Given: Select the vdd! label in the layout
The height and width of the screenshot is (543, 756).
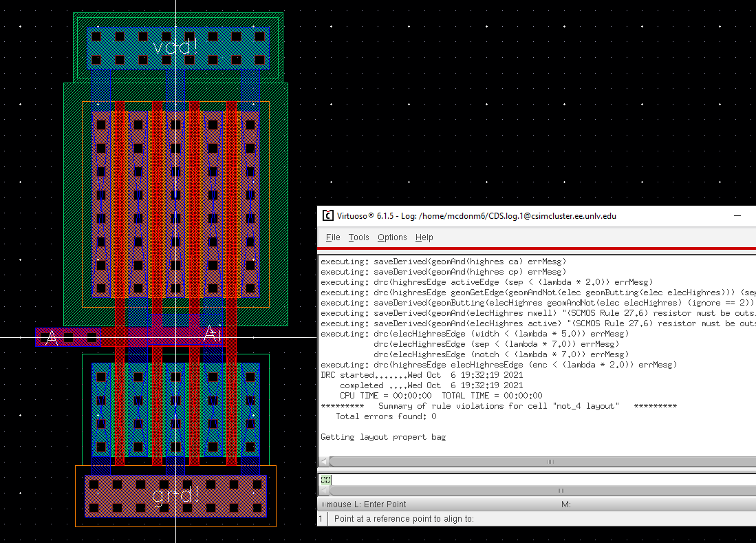Looking at the screenshot, I should coord(174,47).
